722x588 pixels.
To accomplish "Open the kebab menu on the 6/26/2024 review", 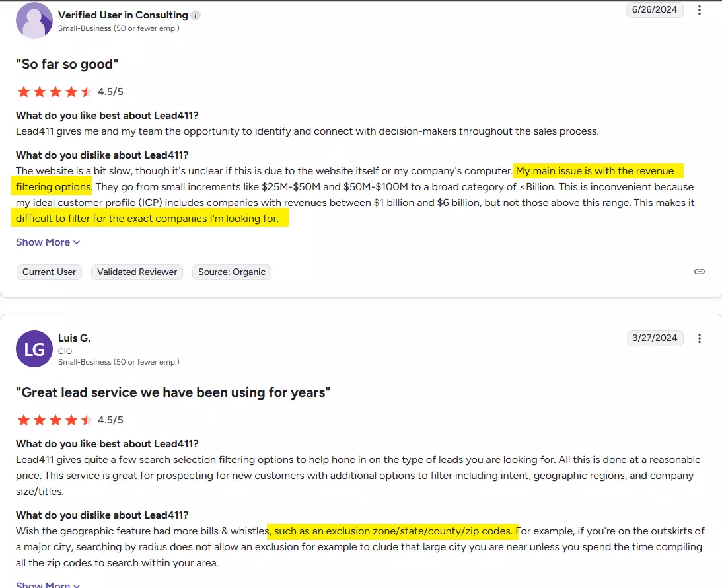I will (700, 10).
